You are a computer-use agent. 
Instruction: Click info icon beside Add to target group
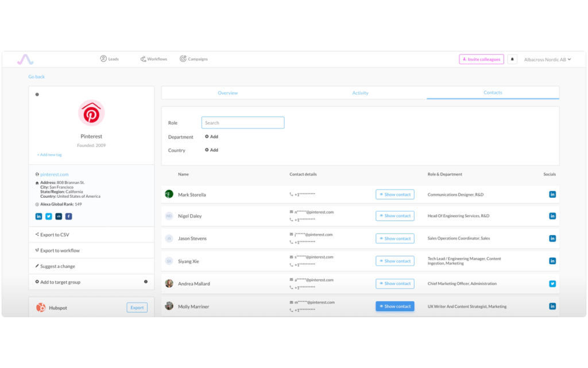click(x=146, y=282)
